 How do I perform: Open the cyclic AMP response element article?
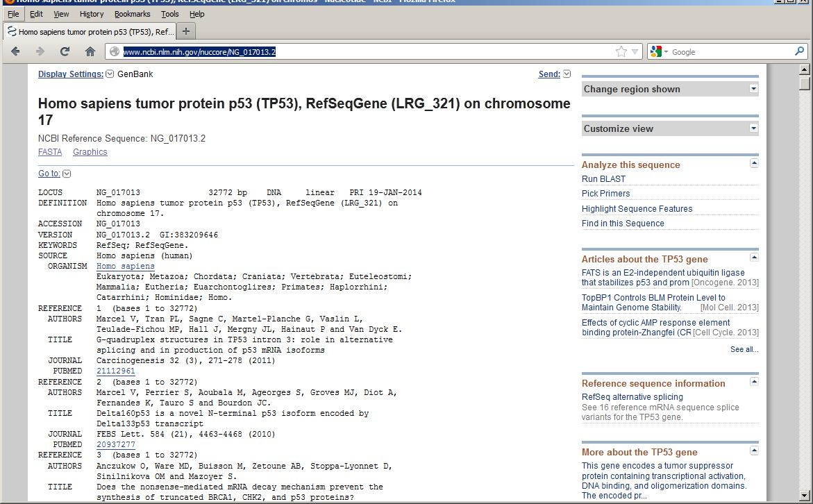[656, 327]
